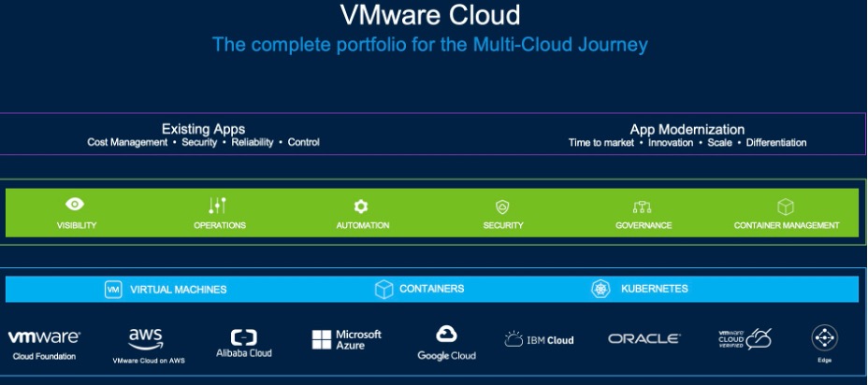This screenshot has height=385, width=868.
Task: Click the Reliability text
Action: coord(253,142)
